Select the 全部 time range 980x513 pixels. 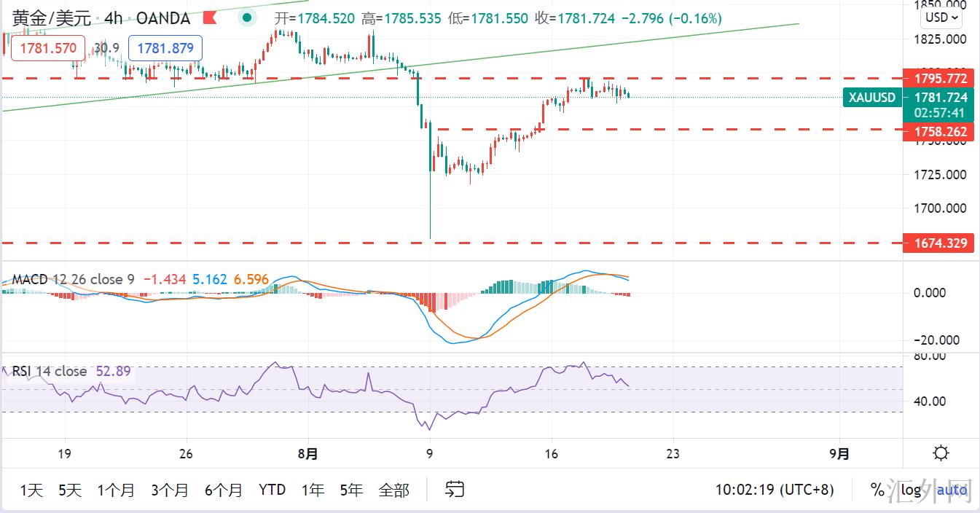393,490
